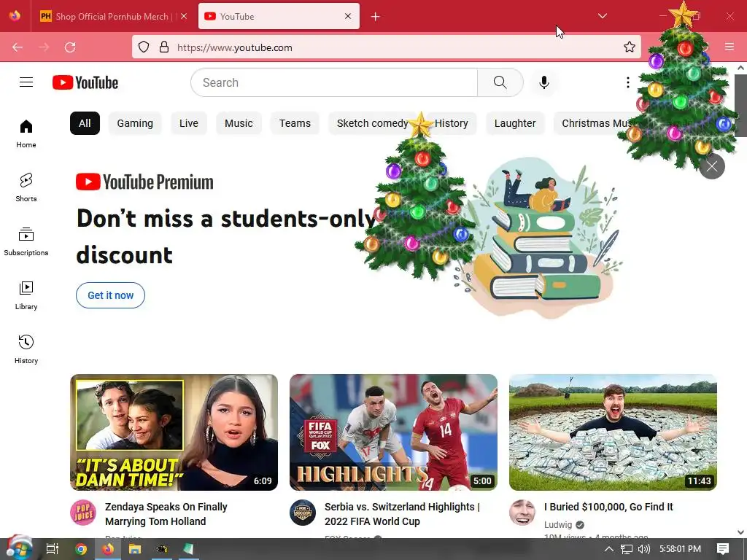
Task: Open the buried $100,000 video thumbnail
Action: [x=613, y=432]
